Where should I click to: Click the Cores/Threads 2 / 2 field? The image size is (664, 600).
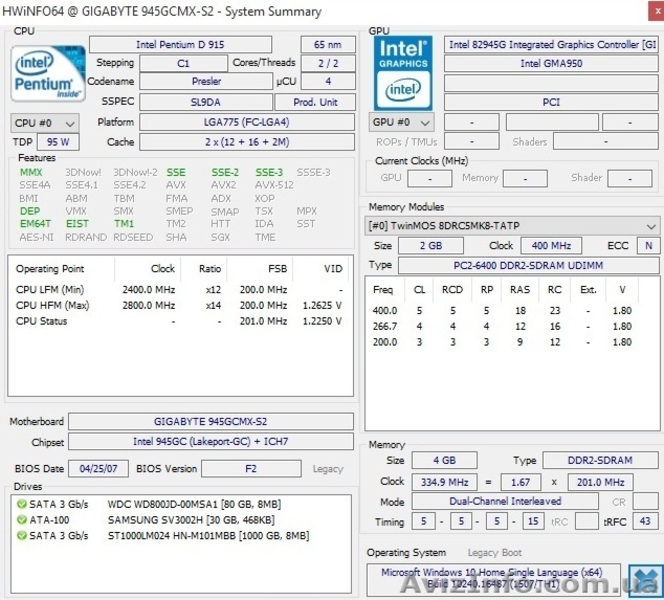coord(328,64)
